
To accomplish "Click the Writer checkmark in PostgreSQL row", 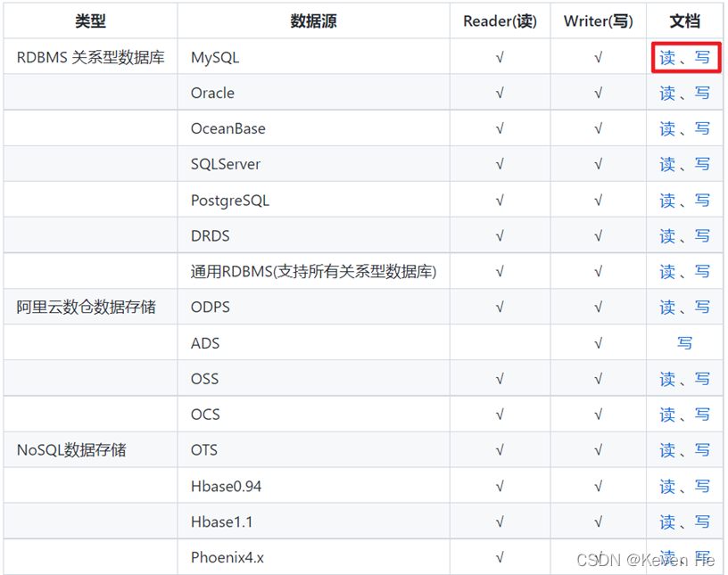I will (599, 201).
